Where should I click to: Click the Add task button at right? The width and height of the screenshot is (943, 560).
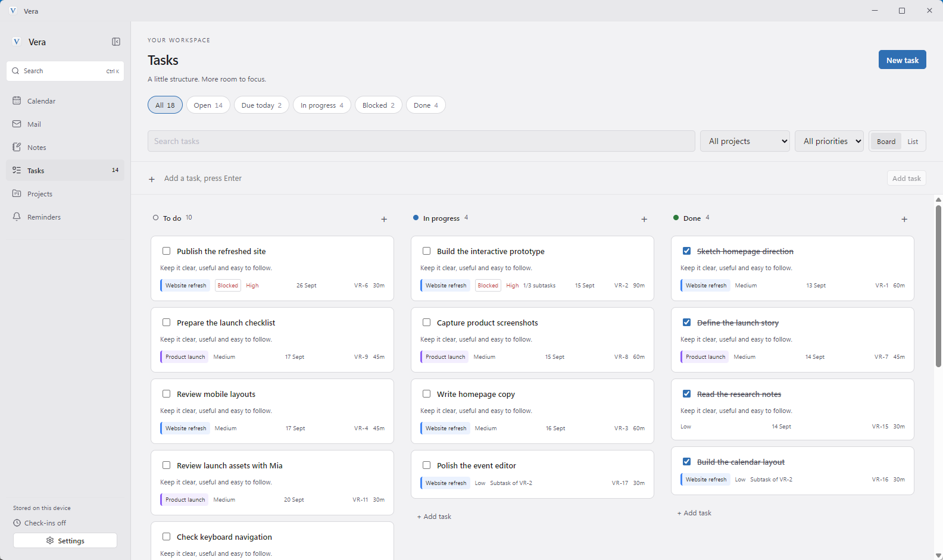[907, 178]
